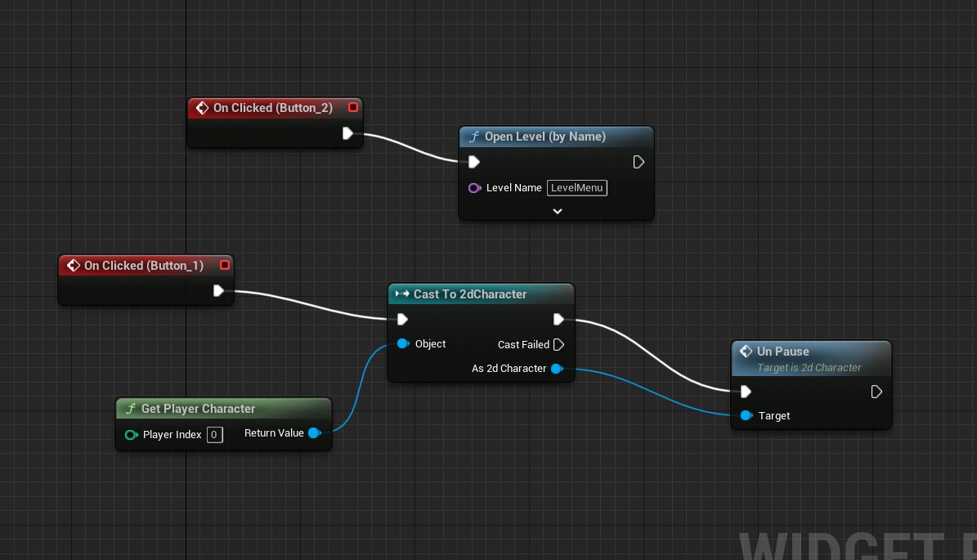Image resolution: width=977 pixels, height=560 pixels.
Task: Click the red delegate pin on On Clicked (Button_2)
Action: (x=353, y=108)
